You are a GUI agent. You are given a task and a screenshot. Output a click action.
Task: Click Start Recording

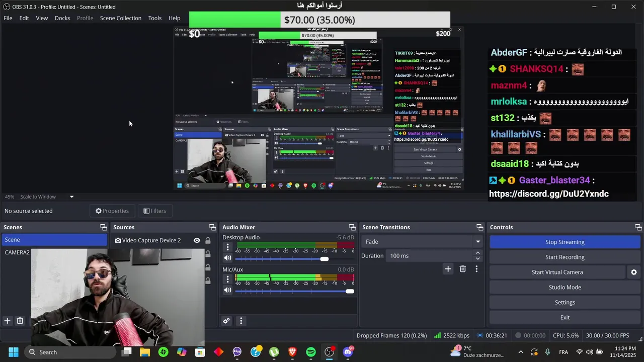tap(565, 257)
